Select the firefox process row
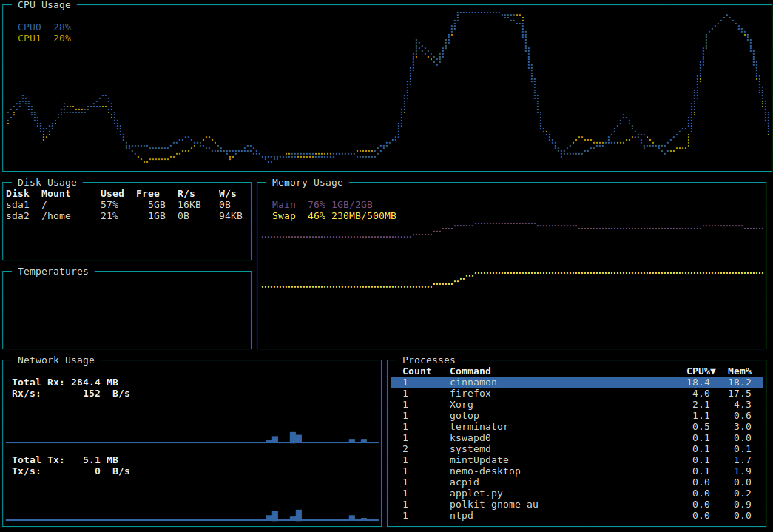This screenshot has height=532, width=773. coord(470,394)
